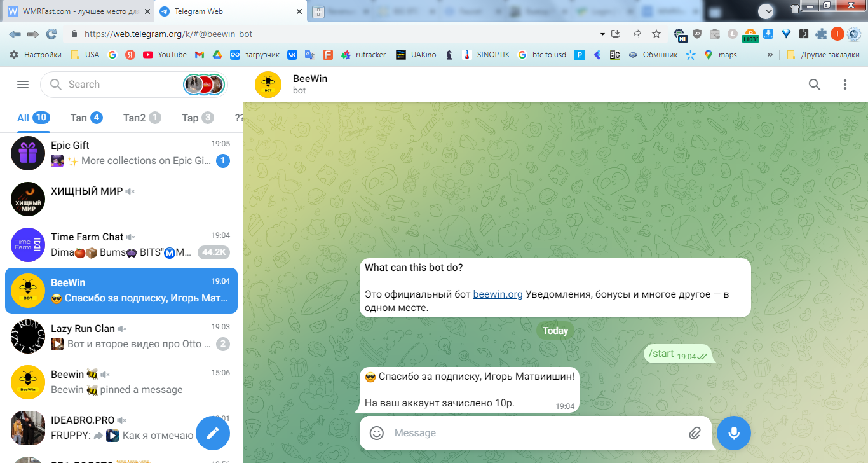Switch to the Тап2 folder tab

142,118
